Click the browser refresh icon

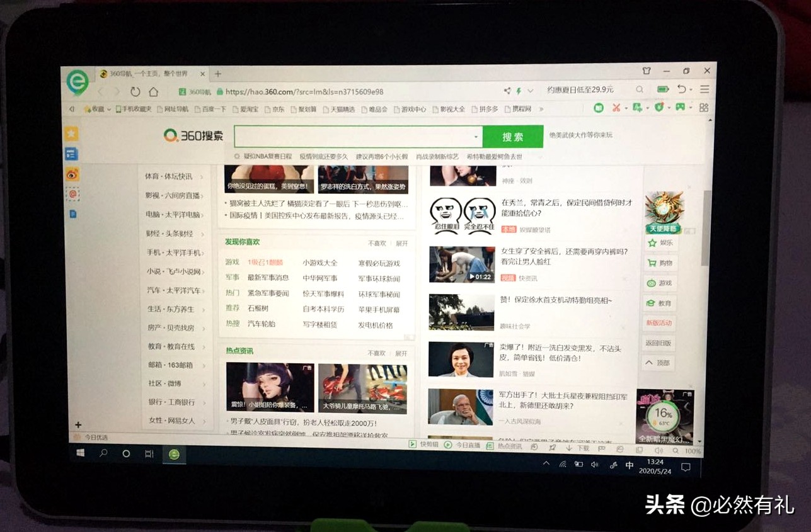pyautogui.click(x=135, y=91)
